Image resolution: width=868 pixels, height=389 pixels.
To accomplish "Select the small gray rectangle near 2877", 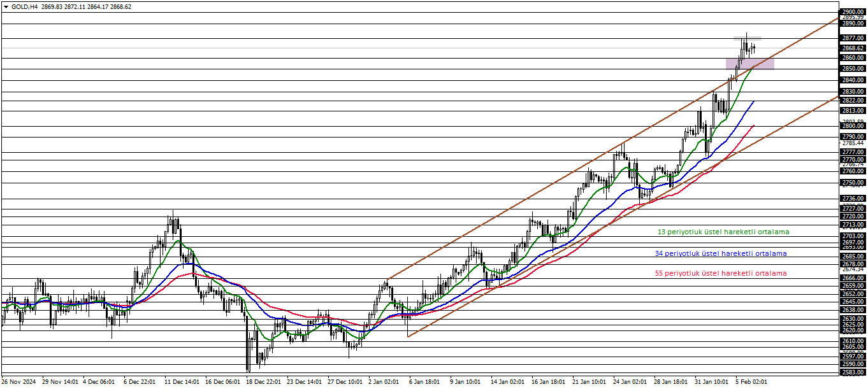I will [747, 39].
